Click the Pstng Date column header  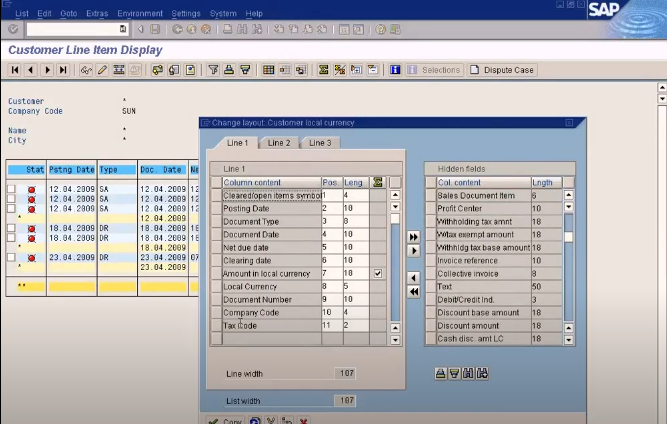pyautogui.click(x=71, y=170)
